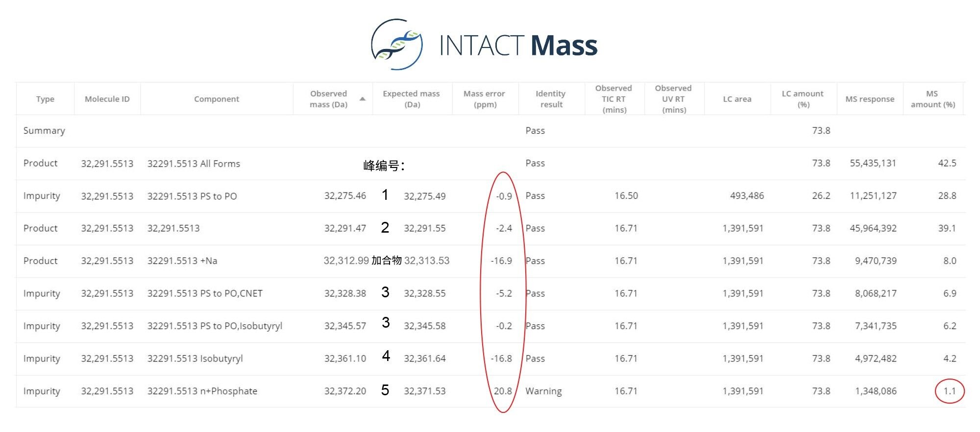980x432 pixels.
Task: Select '32291.5513 +Na' component cell
Action: click(x=182, y=261)
